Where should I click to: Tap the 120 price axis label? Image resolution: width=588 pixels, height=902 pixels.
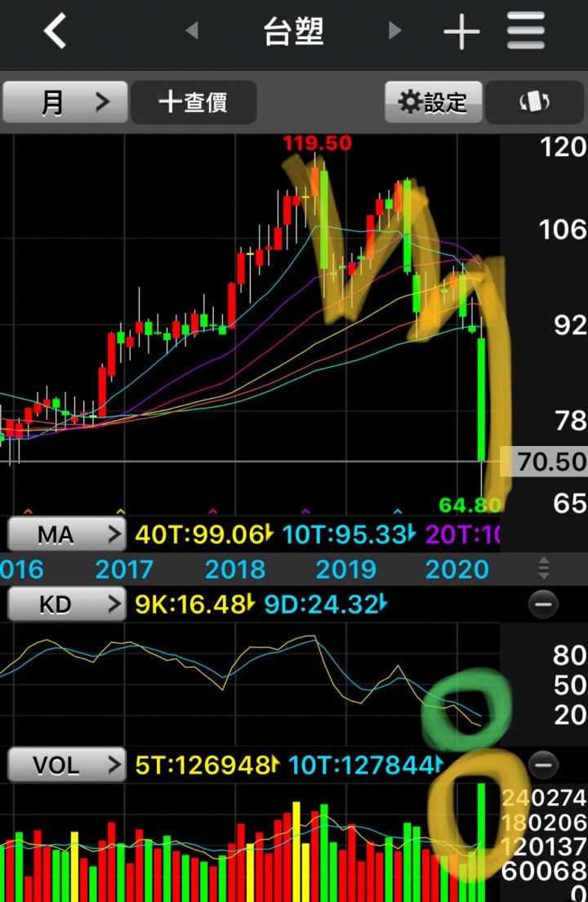(x=563, y=147)
